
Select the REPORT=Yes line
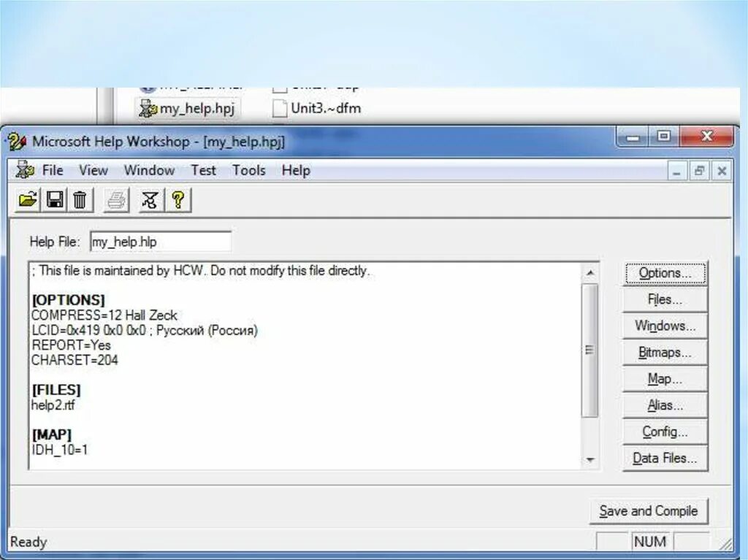71,345
